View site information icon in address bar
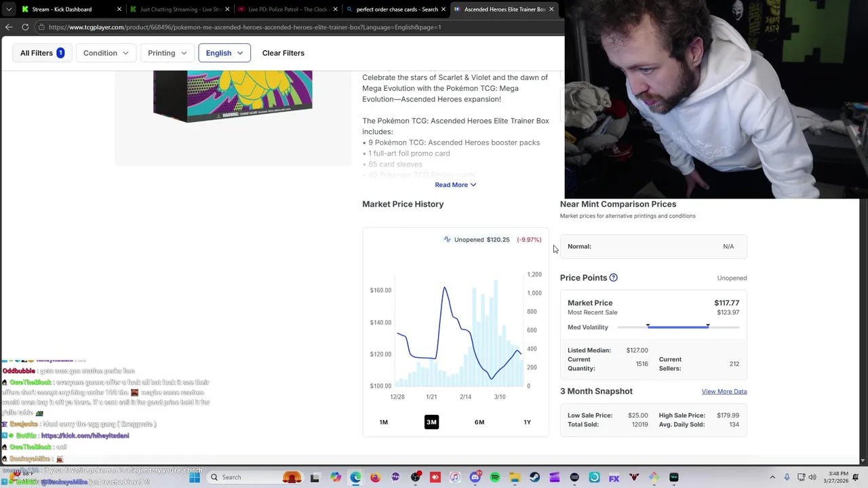This screenshot has width=868, height=488. 41,27
